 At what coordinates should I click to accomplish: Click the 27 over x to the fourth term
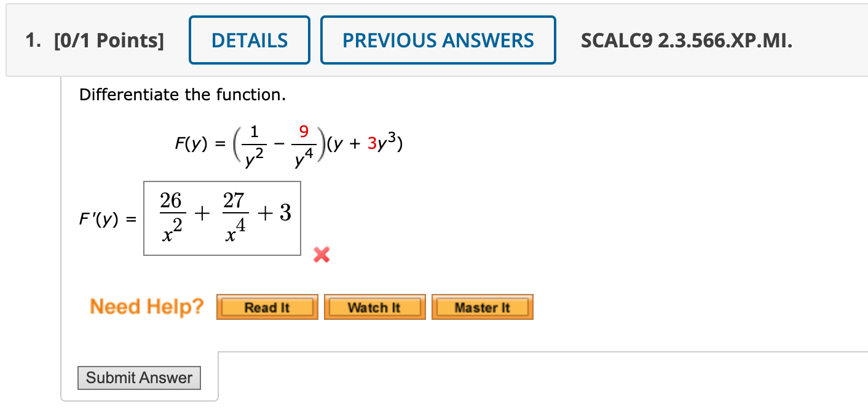tap(235, 214)
